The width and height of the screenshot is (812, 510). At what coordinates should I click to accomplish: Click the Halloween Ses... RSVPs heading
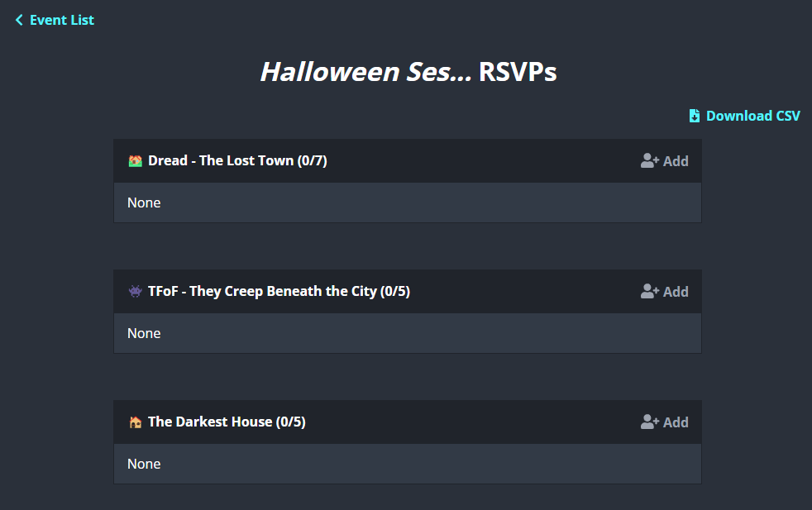[408, 72]
